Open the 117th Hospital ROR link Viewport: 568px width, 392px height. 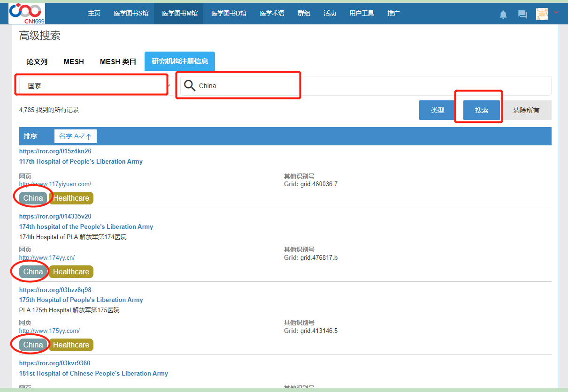pos(55,151)
